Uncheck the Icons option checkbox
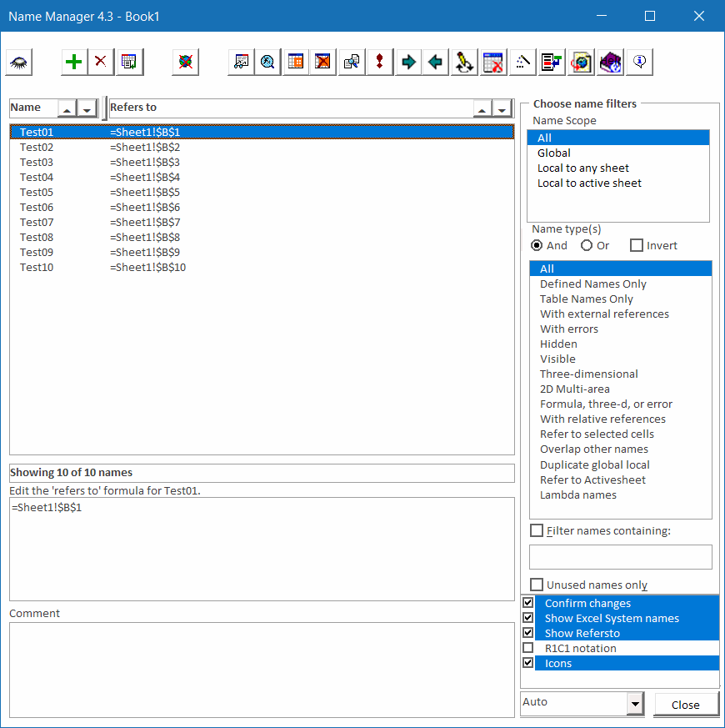 tap(527, 663)
